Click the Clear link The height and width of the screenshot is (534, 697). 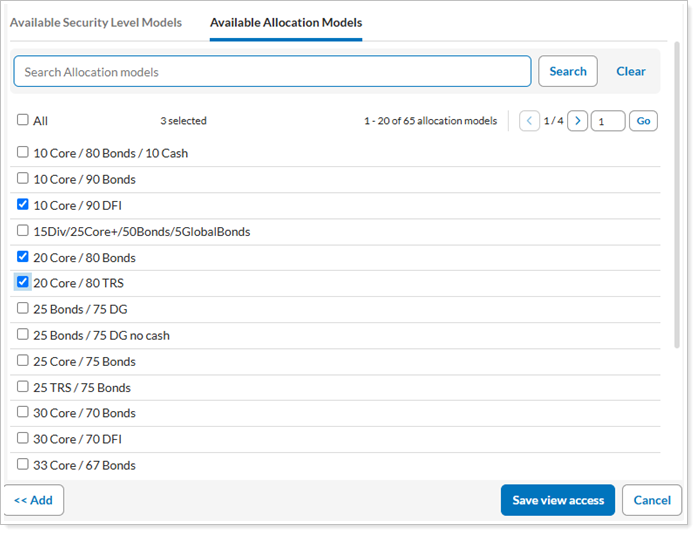tap(630, 71)
